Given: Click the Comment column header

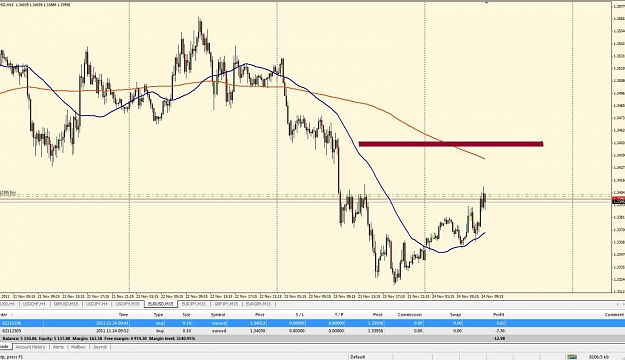Looking at the screenshot, I should [614, 315].
